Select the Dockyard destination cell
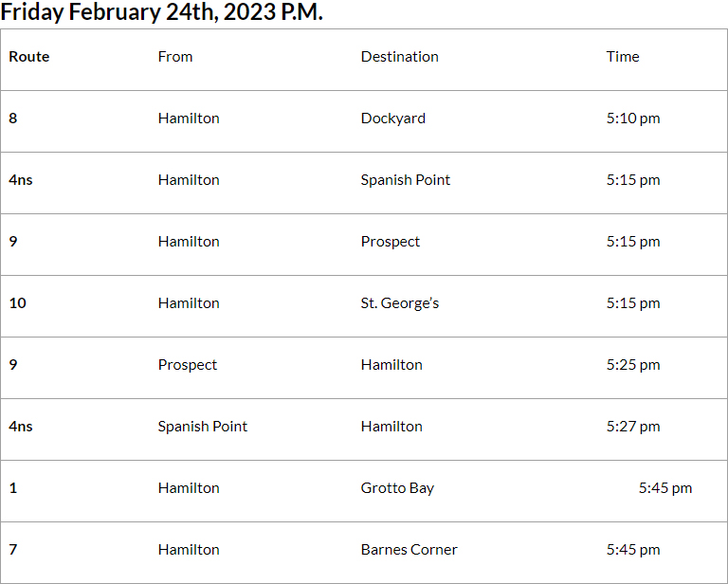This screenshot has width=728, height=584. (x=392, y=119)
